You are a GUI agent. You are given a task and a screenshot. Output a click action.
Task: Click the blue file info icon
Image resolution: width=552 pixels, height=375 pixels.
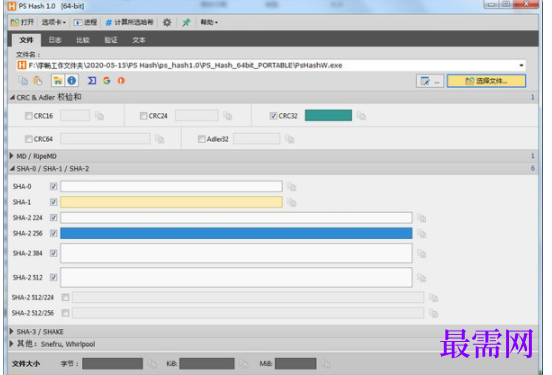point(72,81)
